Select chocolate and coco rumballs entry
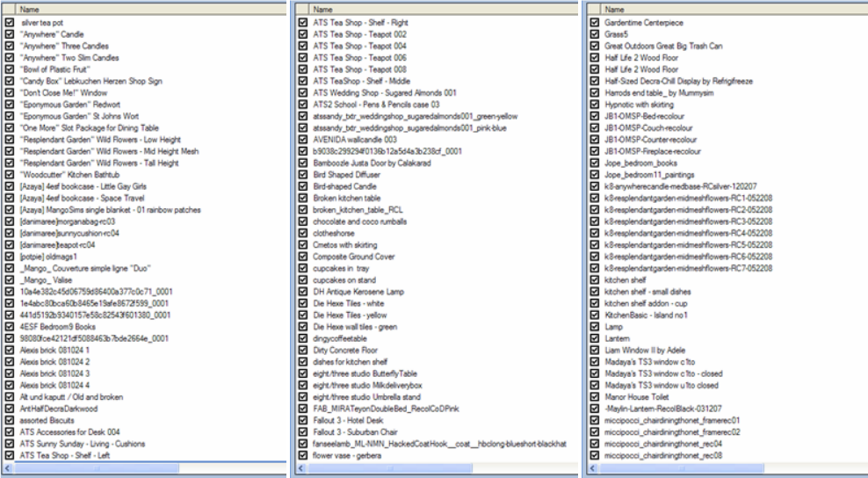The width and height of the screenshot is (868, 478). [360, 221]
